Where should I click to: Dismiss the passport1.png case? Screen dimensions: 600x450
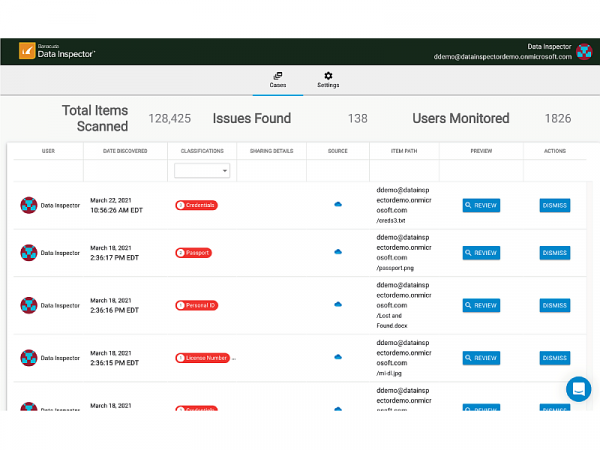[555, 253]
